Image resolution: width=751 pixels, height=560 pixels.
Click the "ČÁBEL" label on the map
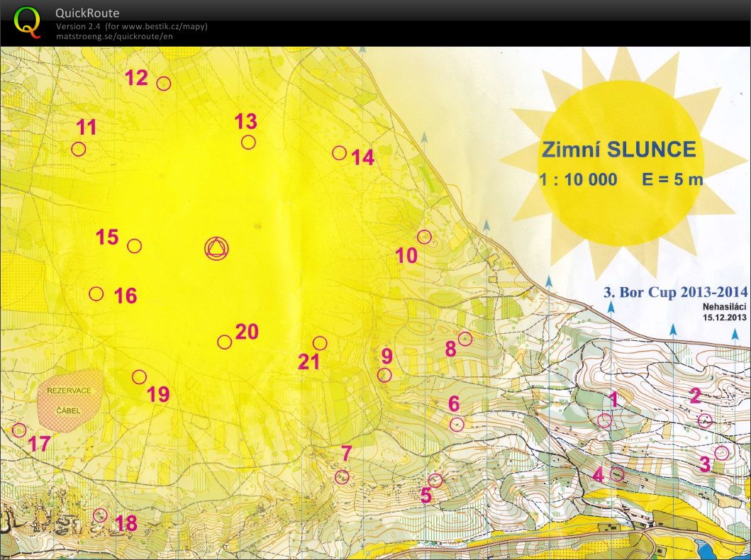69,410
